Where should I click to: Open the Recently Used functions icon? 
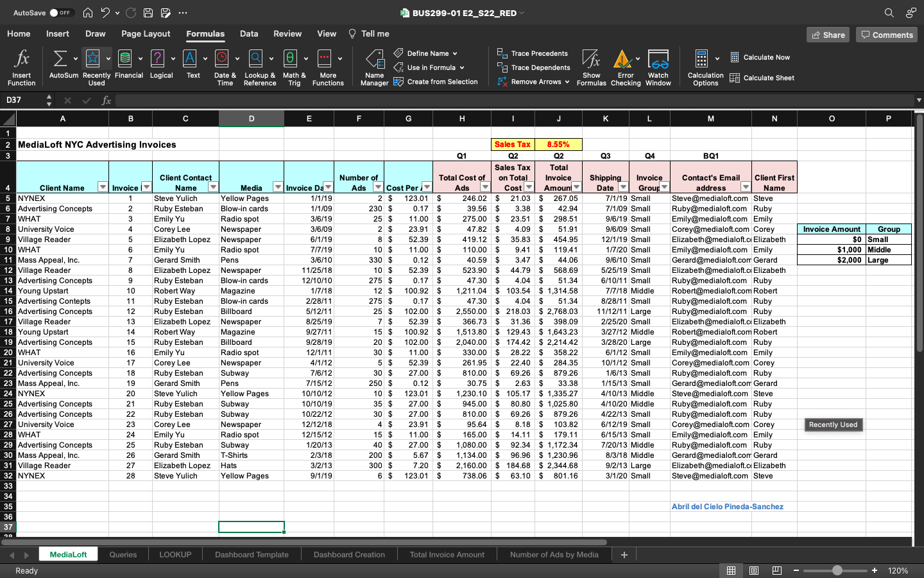pyautogui.click(x=93, y=59)
